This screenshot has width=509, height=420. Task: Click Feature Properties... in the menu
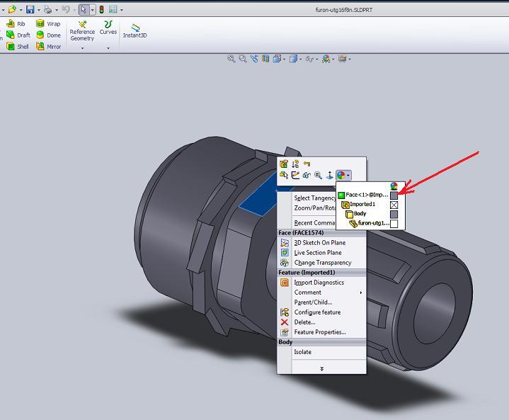[320, 332]
